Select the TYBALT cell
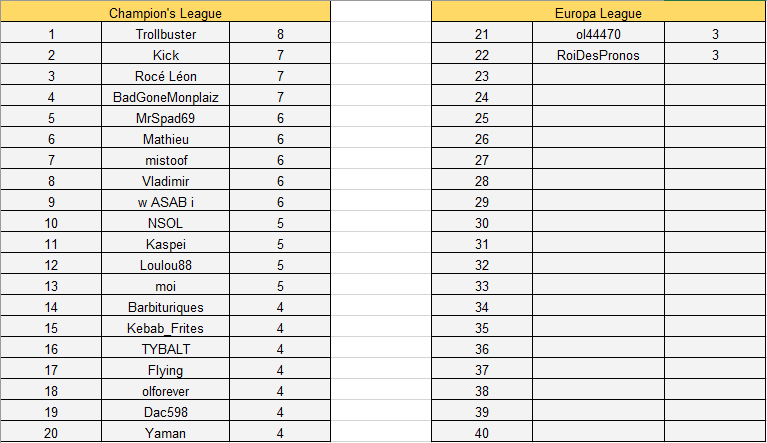This screenshot has height=443, width=767. pyautogui.click(x=166, y=349)
